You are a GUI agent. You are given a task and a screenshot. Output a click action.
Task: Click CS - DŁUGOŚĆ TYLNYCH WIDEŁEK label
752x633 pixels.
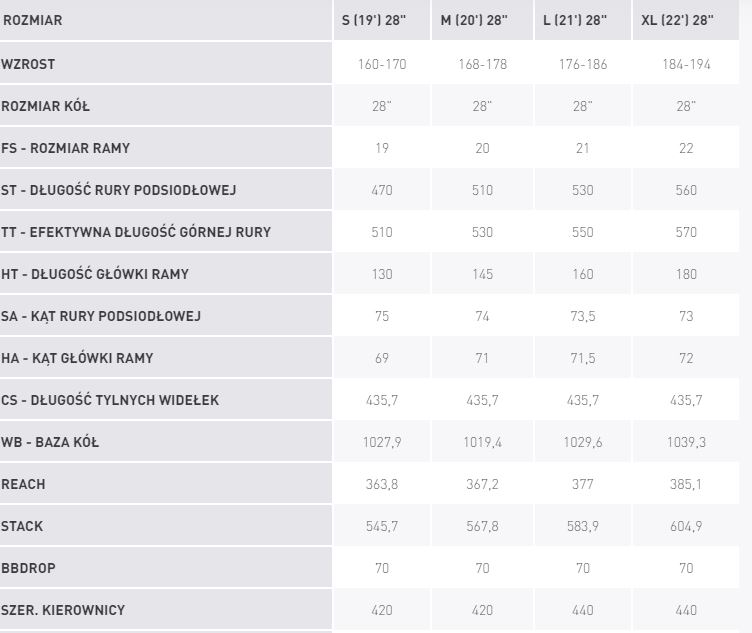click(x=110, y=400)
